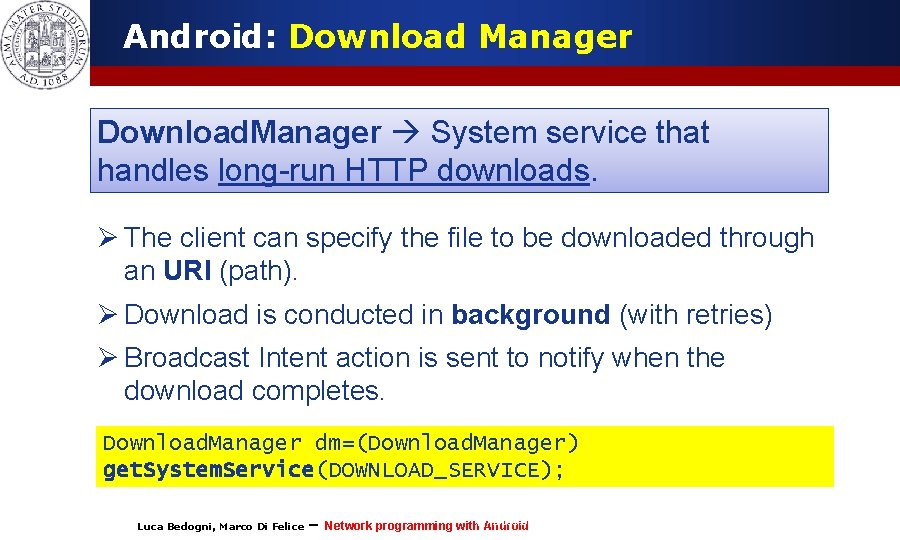Click the bold 'URI' word

click(x=187, y=270)
